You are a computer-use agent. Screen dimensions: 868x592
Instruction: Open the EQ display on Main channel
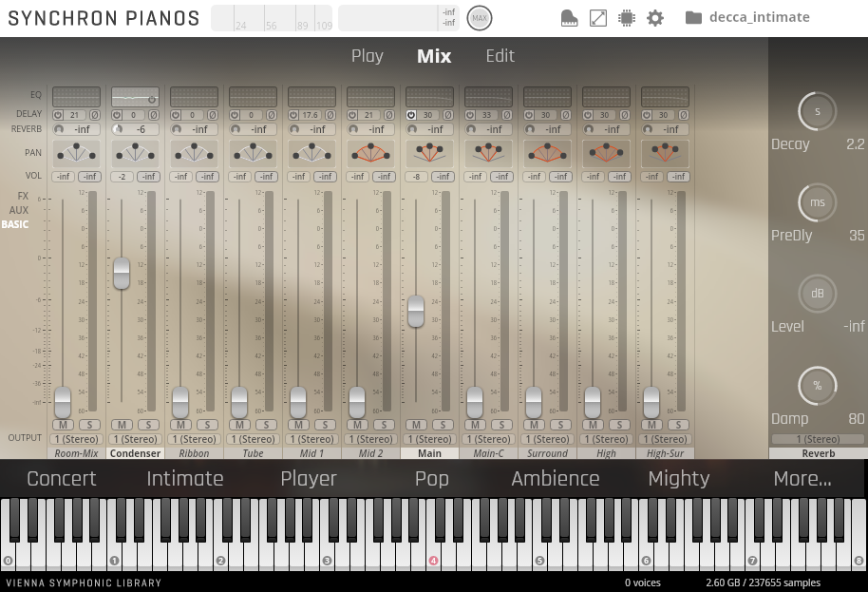click(x=429, y=97)
